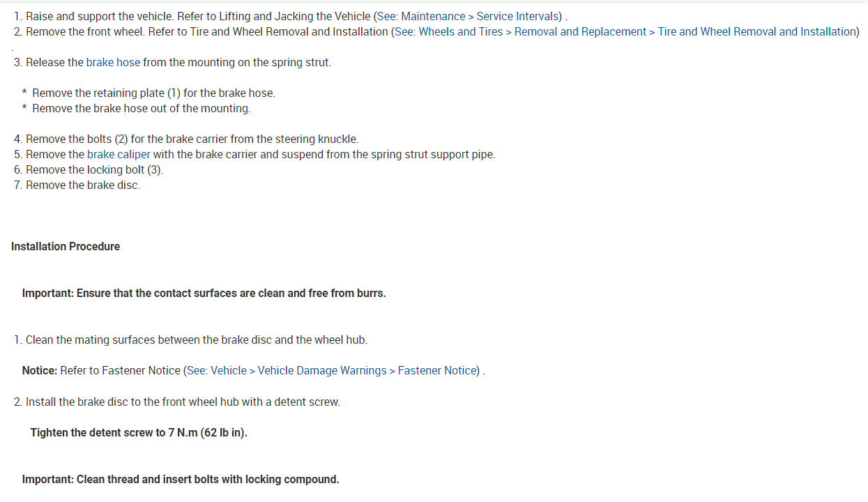The width and height of the screenshot is (868, 502).
Task: Click the blue 'brake hose' link in step 3
Action: point(113,62)
